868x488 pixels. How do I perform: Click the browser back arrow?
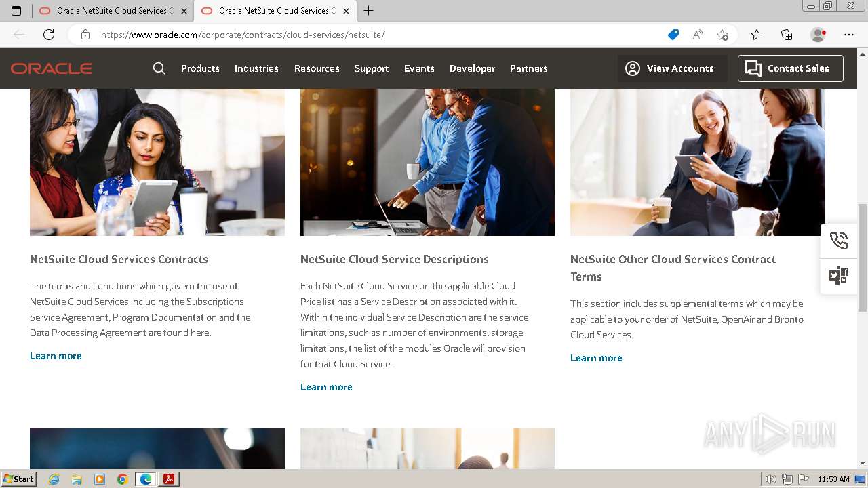19,35
